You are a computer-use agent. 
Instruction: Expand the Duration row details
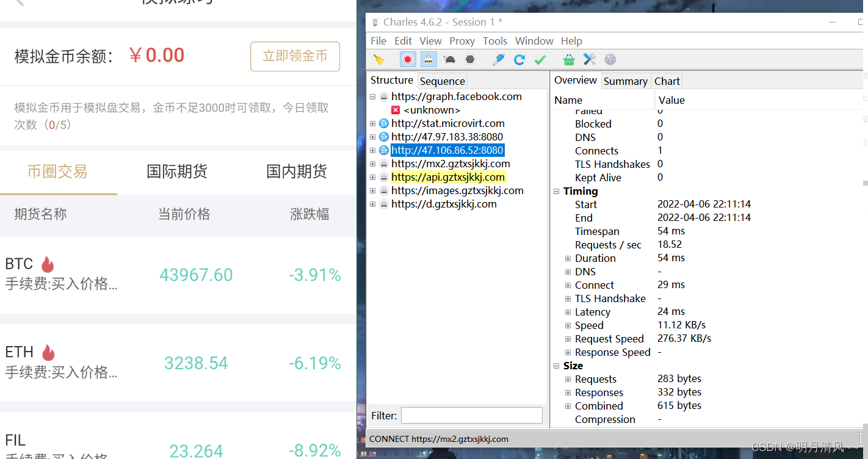[568, 258]
